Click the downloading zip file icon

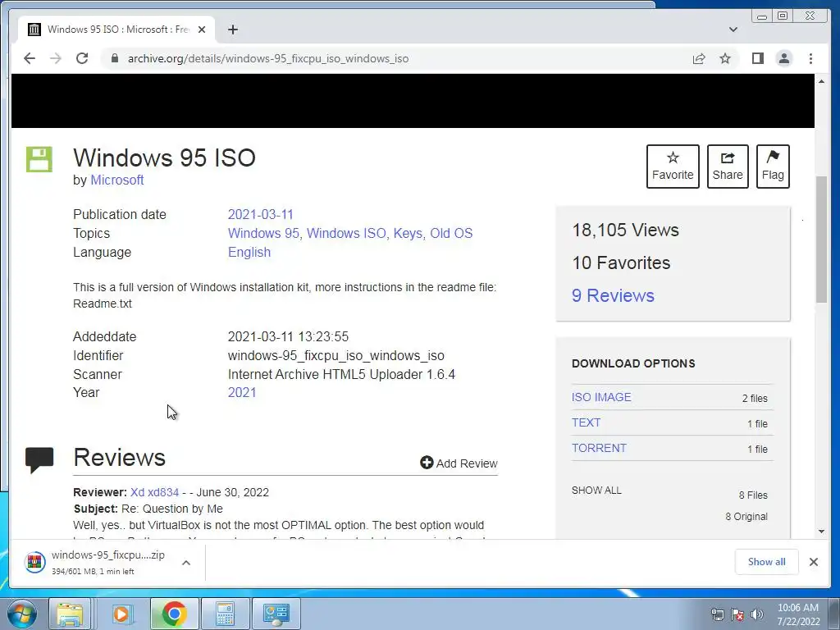point(34,562)
